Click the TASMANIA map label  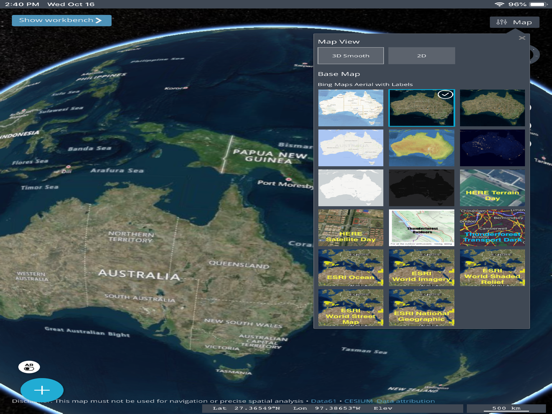(x=233, y=372)
